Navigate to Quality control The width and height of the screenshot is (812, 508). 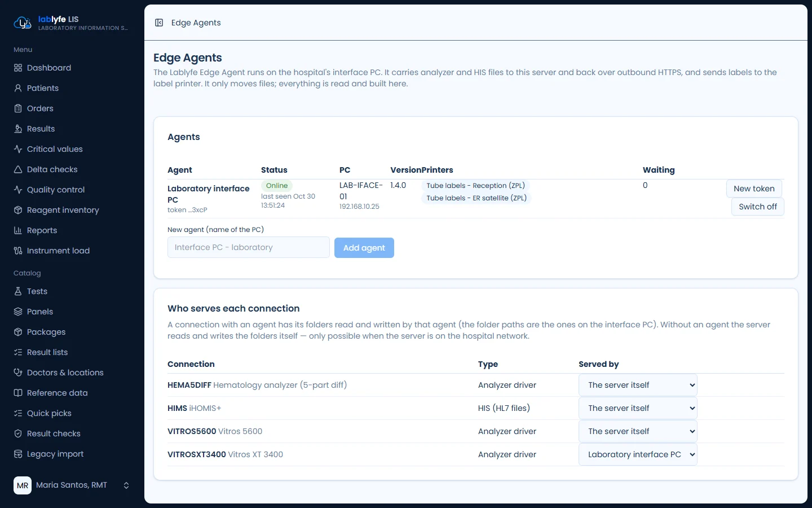[x=72, y=190]
